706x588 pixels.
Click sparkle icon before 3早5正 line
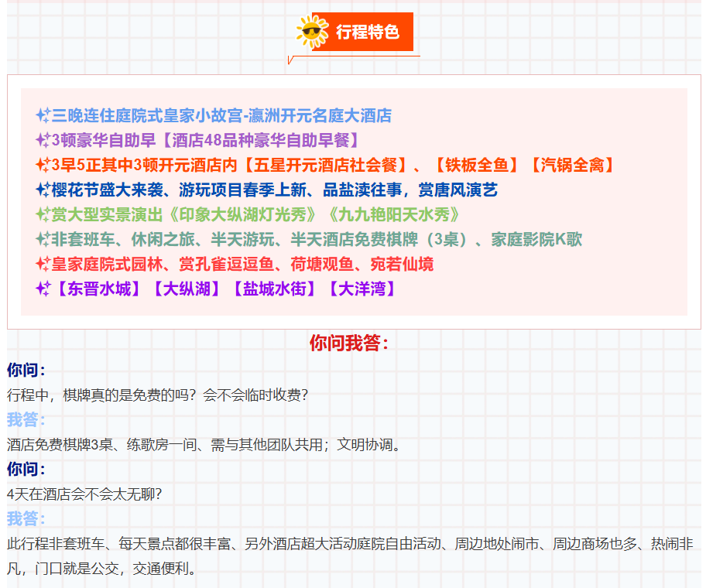(x=43, y=165)
